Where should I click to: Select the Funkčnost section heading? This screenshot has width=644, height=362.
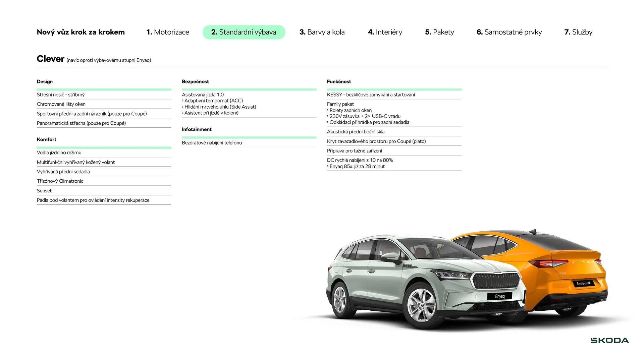point(339,81)
